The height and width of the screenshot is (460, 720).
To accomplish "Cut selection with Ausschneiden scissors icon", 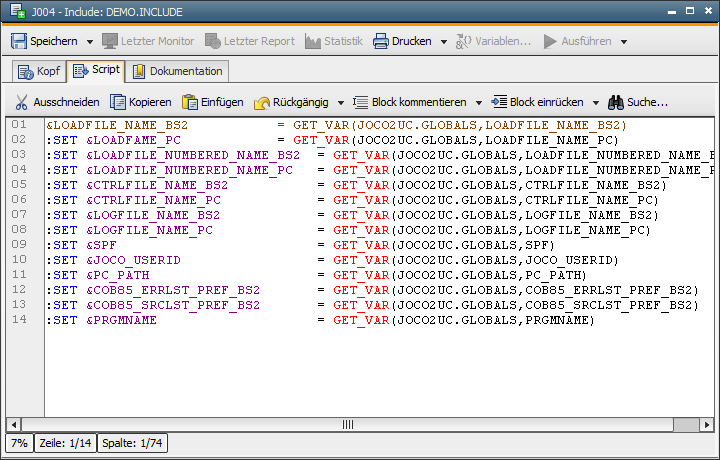I will [x=21, y=102].
